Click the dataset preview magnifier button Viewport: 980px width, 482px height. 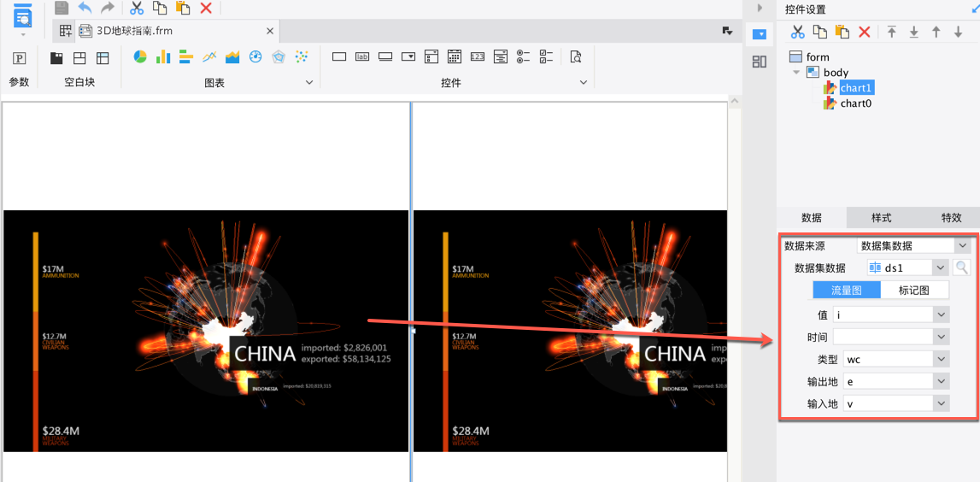click(x=962, y=268)
